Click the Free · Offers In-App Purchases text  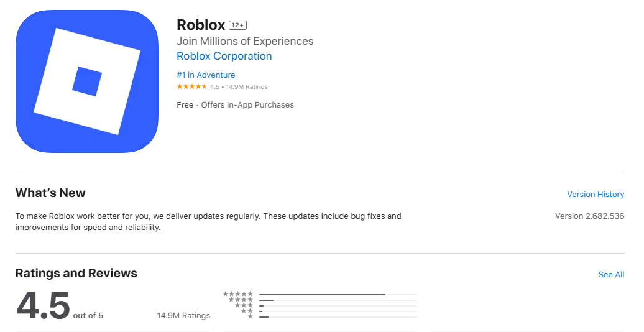point(236,105)
